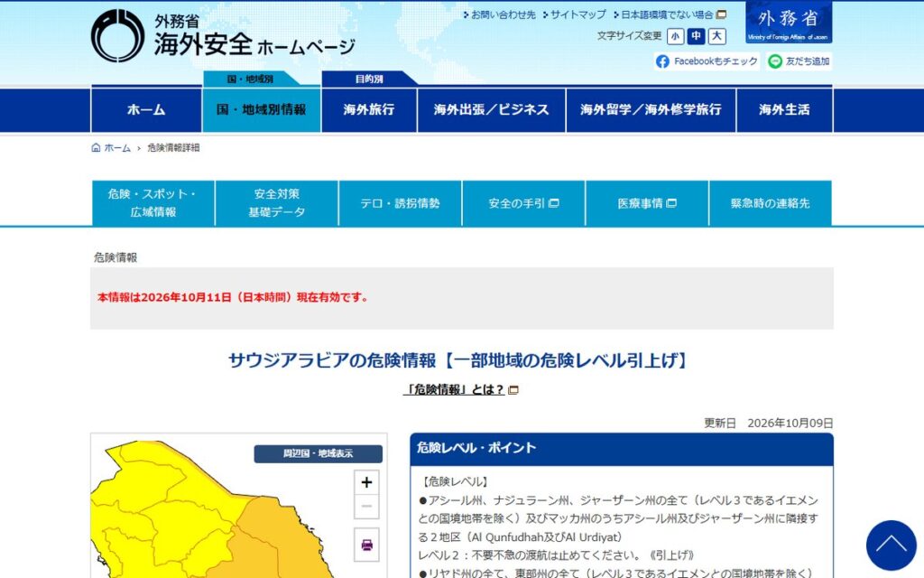Click the サウジアラビアの危険情報 page title

[457, 360]
